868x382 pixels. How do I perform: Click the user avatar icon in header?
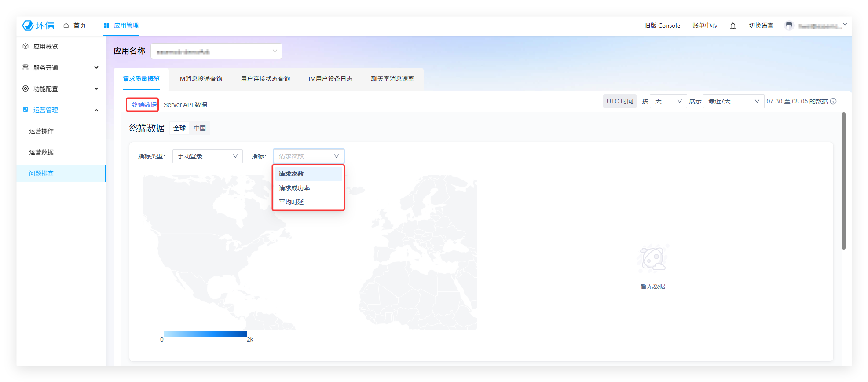(x=789, y=26)
